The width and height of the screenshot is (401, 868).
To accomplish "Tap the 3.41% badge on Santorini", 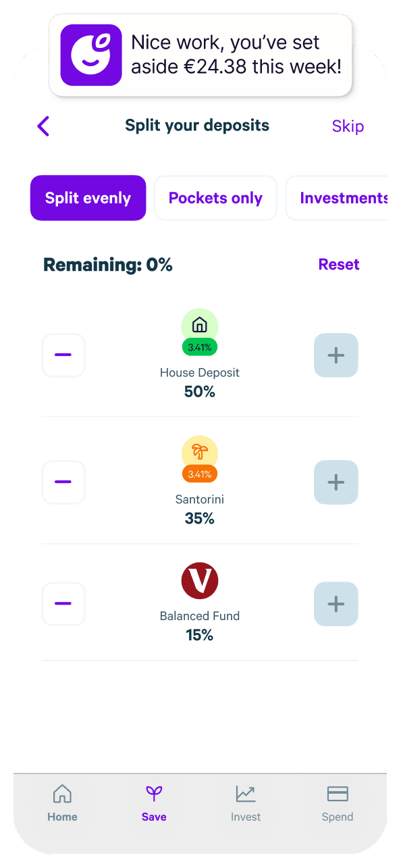I will click(x=200, y=474).
